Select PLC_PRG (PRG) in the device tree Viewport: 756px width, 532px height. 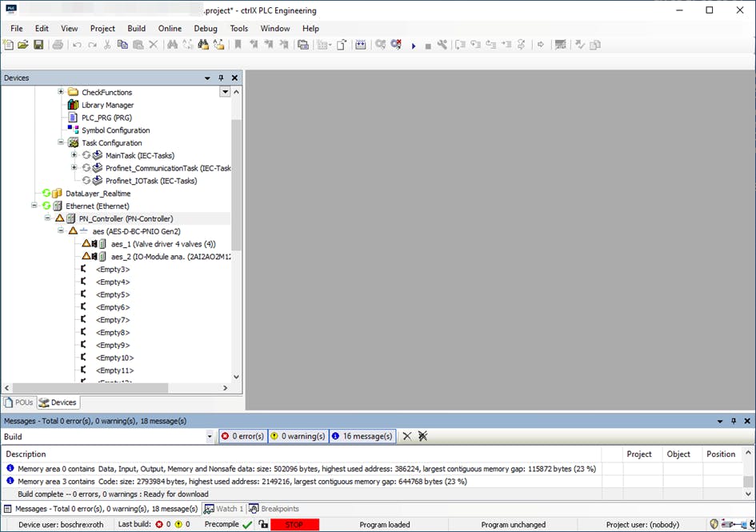[x=106, y=118]
